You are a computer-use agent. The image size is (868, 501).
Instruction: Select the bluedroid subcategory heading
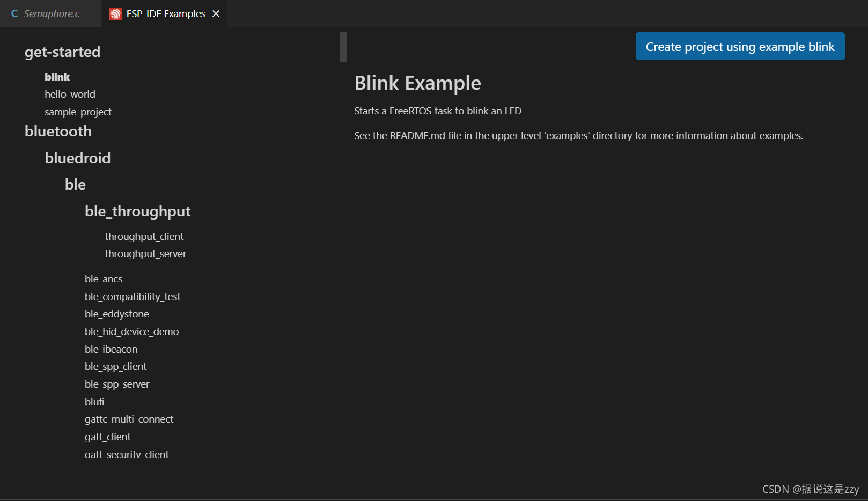[78, 158]
